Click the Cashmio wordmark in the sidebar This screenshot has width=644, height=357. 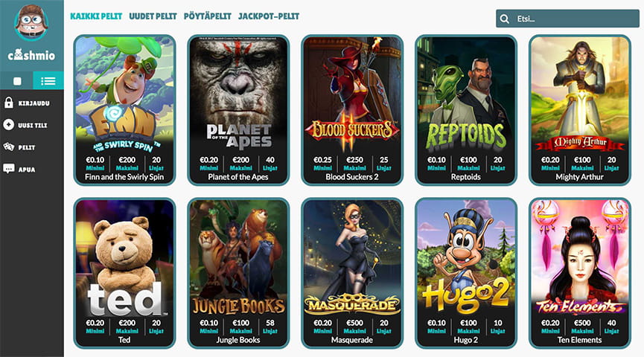(31, 54)
